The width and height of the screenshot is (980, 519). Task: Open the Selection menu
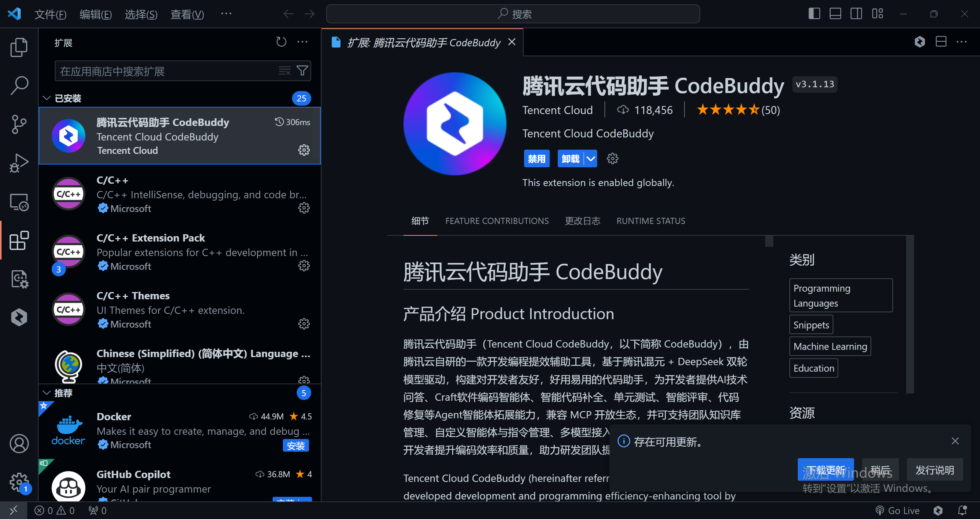141,14
